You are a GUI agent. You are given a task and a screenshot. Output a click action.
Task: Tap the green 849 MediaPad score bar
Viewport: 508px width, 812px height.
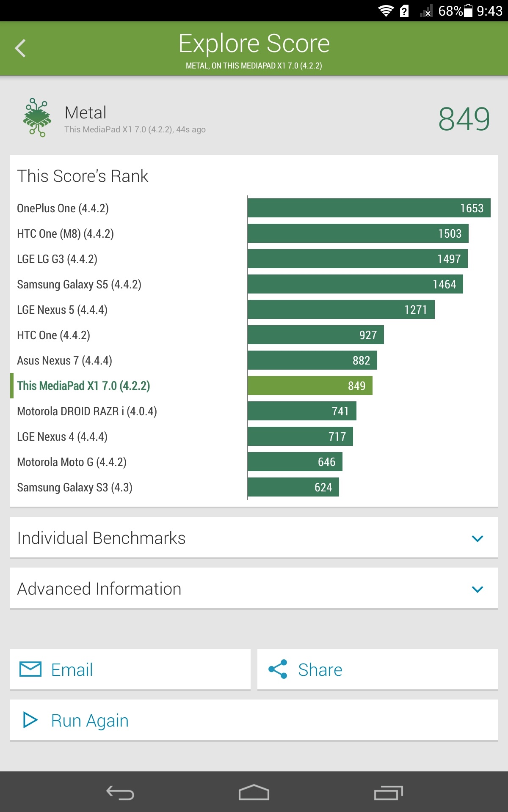point(310,386)
